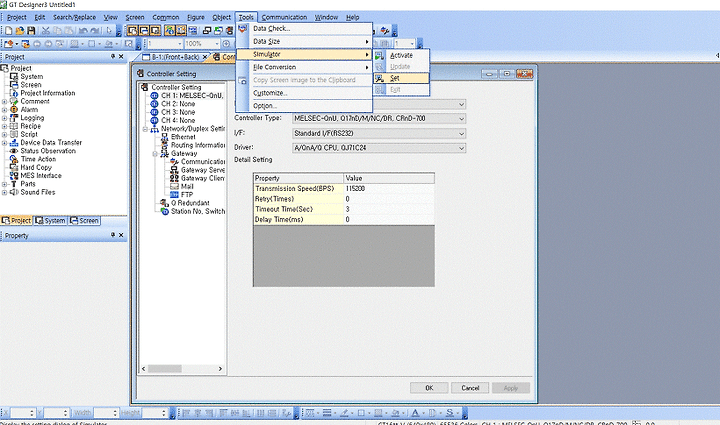This screenshot has width=720, height=425.
Task: Click the line width icon in bottom toolbar
Action: (327, 413)
